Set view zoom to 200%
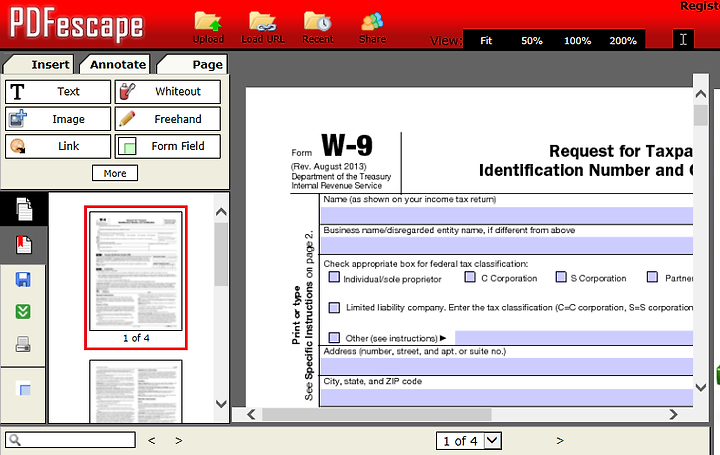Screen dimensions: 720x455 [623, 40]
